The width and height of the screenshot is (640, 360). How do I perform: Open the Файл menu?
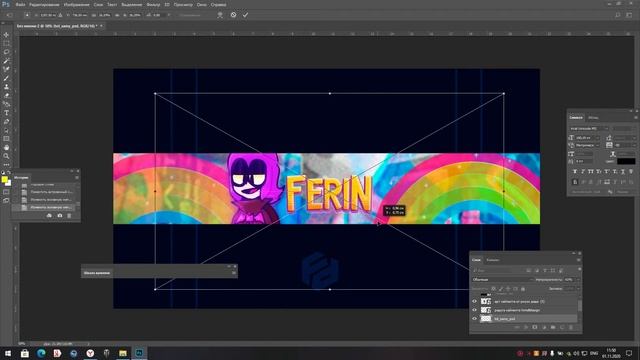pos(20,4)
